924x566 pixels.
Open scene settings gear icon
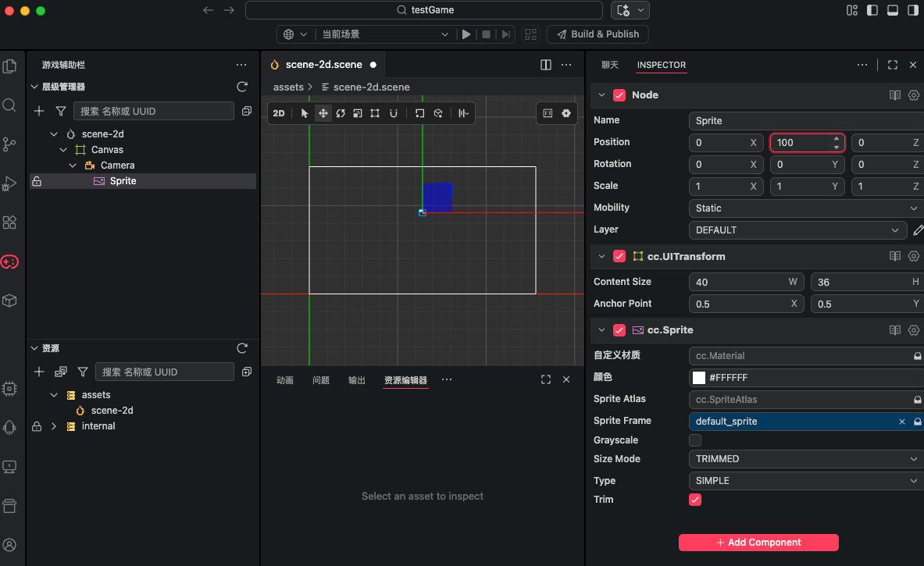coord(566,113)
